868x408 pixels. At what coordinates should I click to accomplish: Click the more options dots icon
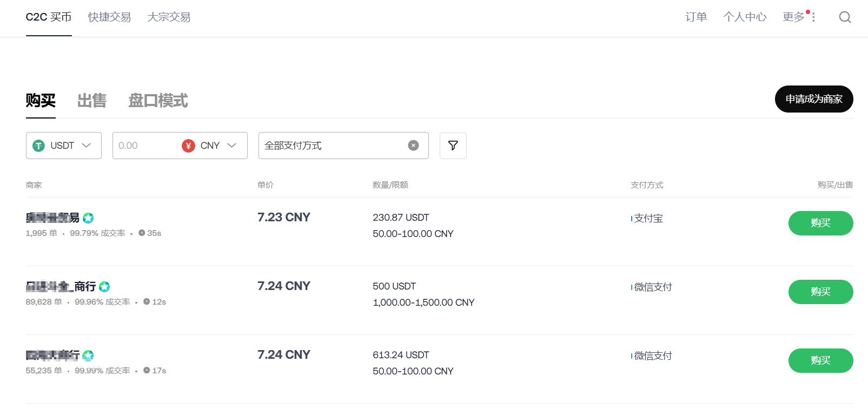pos(813,17)
